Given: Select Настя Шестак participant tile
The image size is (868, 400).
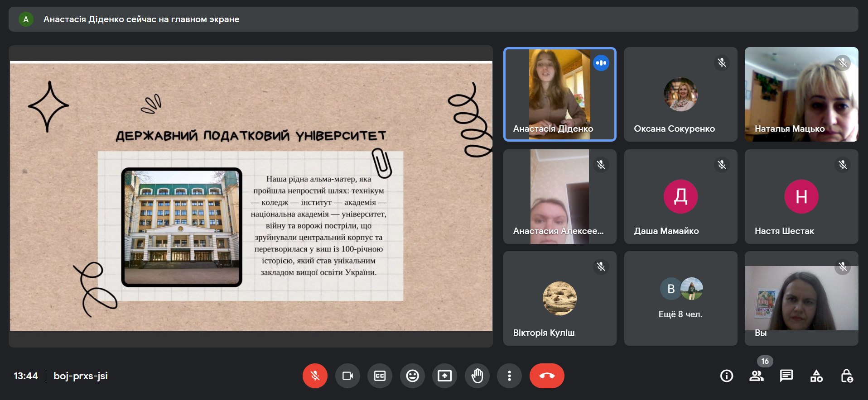Looking at the screenshot, I should (801, 196).
